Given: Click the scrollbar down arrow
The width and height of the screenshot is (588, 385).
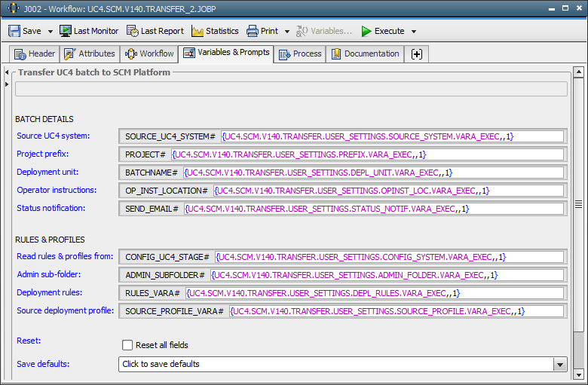Looking at the screenshot, I should [578, 374].
